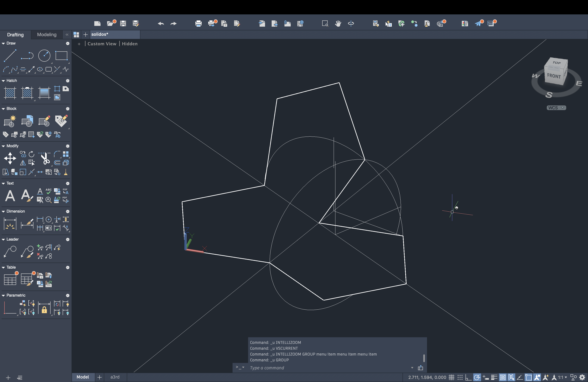
Task: Select the Line drawing tool
Action: pyautogui.click(x=10, y=55)
